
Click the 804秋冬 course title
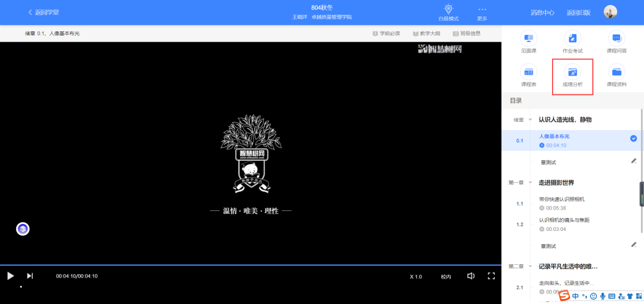point(322,8)
